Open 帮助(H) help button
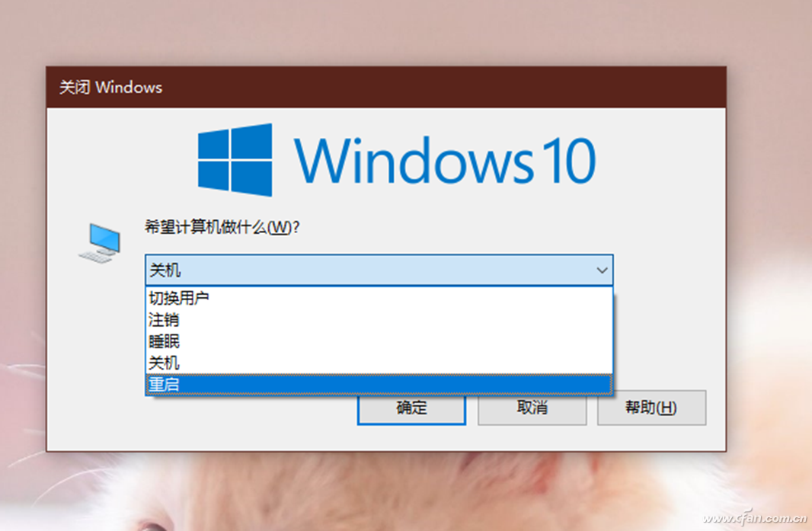 click(x=651, y=408)
